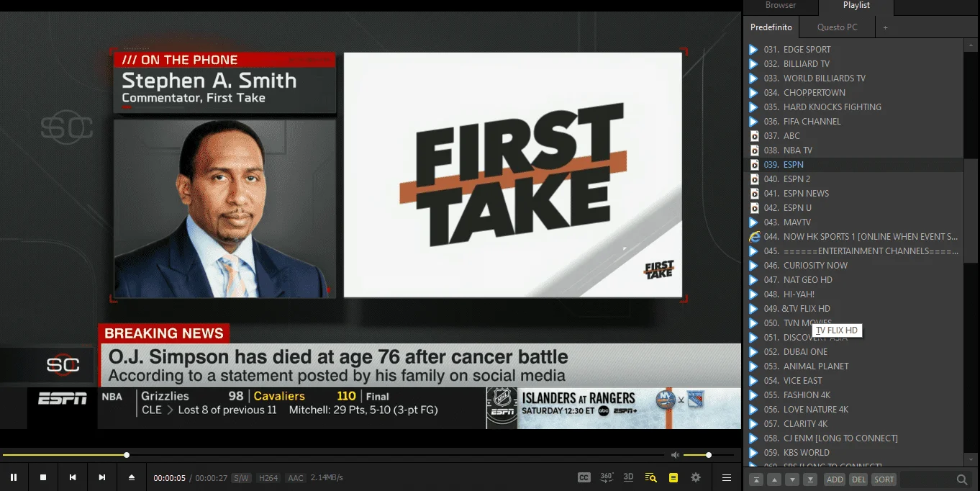980x491 pixels.
Task: Click play icon beside NAT GEO HD
Action: click(753, 280)
